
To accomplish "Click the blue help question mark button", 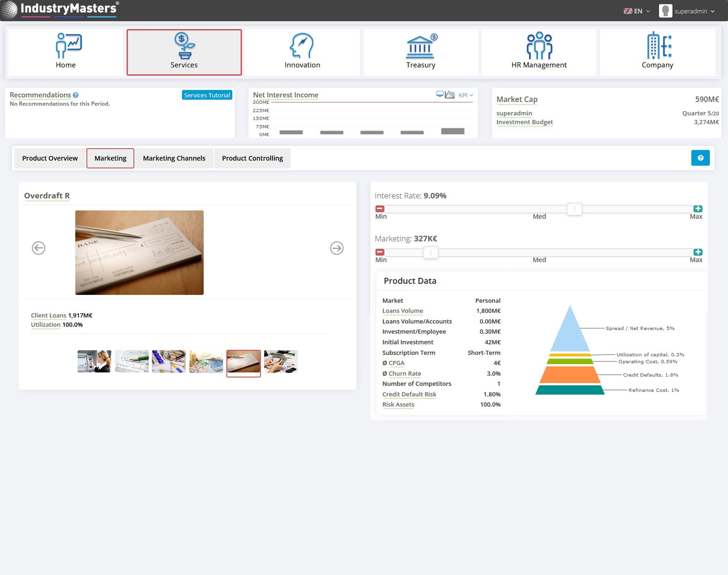I will (x=700, y=158).
